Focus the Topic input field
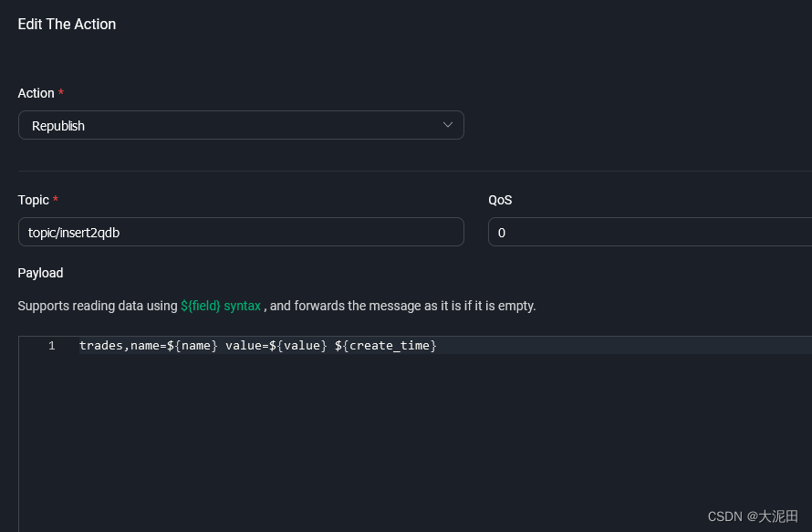This screenshot has width=812, height=532. pos(241,232)
